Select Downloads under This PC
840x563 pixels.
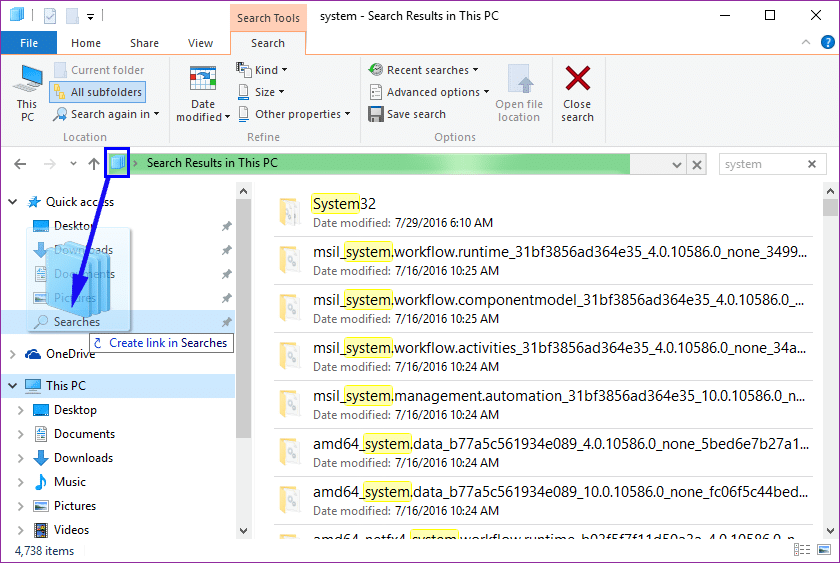click(84, 458)
